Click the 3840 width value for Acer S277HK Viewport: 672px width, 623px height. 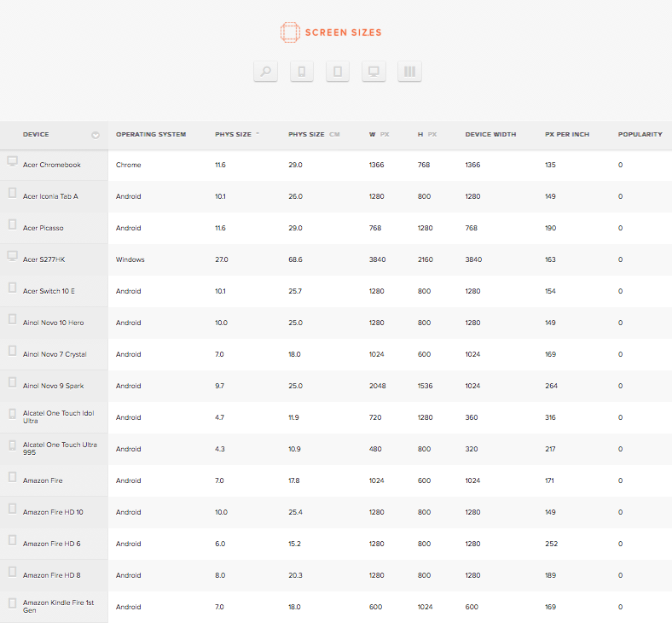[378, 259]
